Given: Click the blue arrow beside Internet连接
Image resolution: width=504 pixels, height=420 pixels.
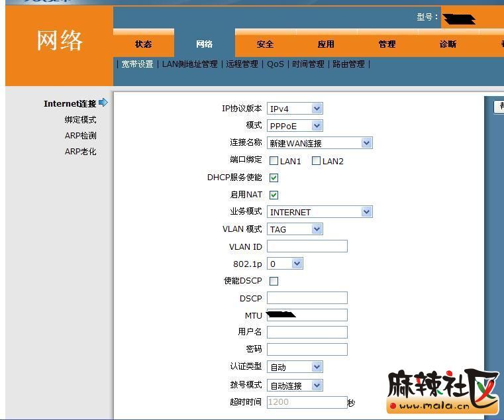Looking at the screenshot, I should (103, 103).
